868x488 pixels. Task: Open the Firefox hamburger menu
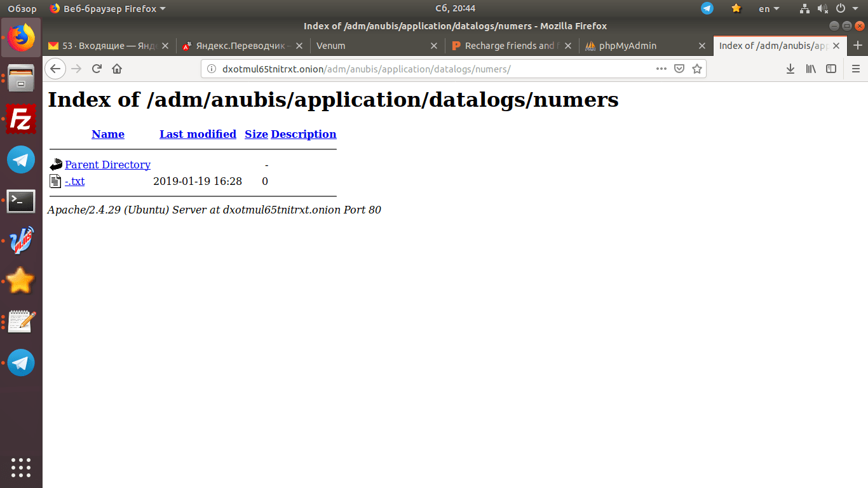[x=855, y=69]
